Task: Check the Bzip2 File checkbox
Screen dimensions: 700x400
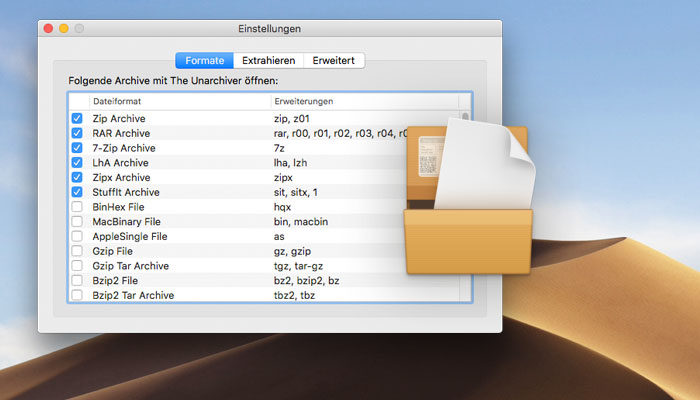Action: click(77, 280)
